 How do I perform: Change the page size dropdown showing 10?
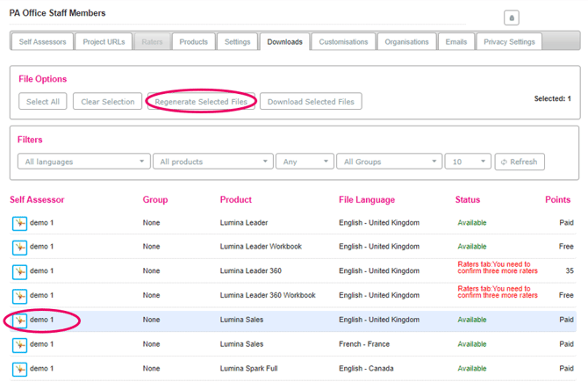click(467, 162)
